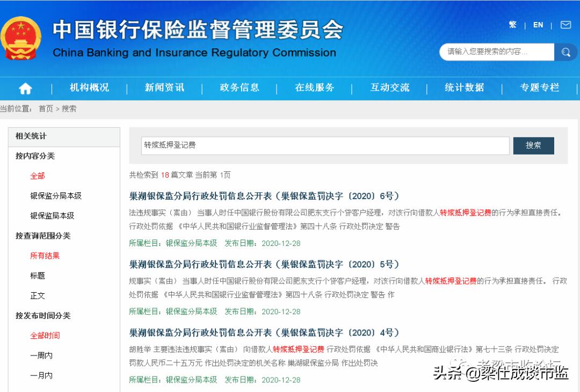580x392 pixels.
Task: Click the search keyword input showing 转嫁抵押登记费
Action: (x=322, y=146)
